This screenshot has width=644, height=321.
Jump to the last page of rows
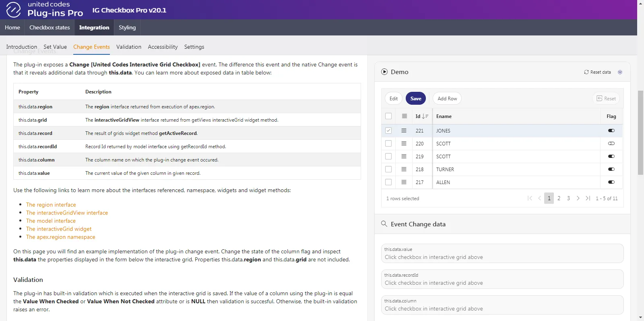(x=588, y=198)
